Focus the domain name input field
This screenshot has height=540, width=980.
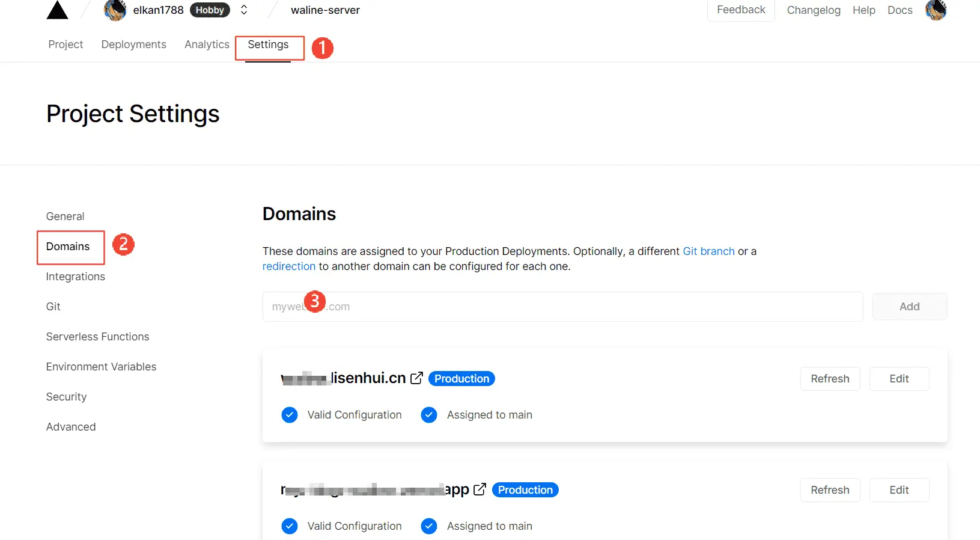point(562,307)
